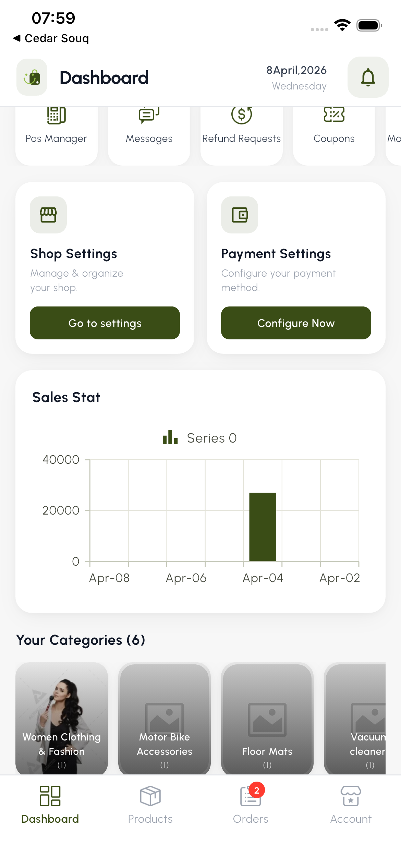
Task: Switch to the Products tab
Action: click(x=150, y=804)
